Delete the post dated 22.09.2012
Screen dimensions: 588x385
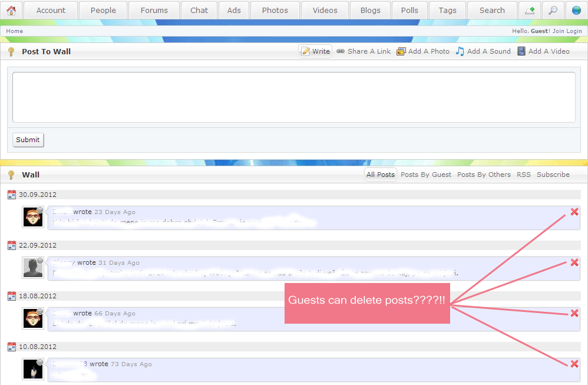574,262
